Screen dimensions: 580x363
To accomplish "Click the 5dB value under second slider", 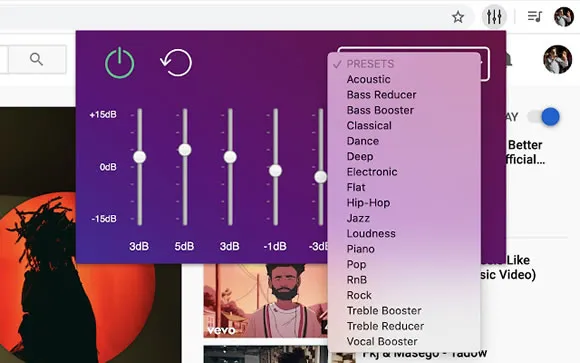I will 184,246.
